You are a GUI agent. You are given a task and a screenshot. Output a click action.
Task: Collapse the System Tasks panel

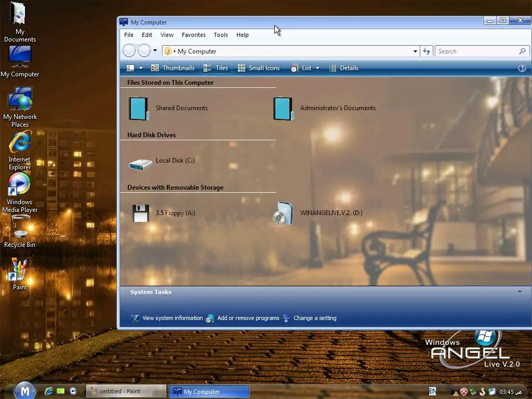(520, 292)
